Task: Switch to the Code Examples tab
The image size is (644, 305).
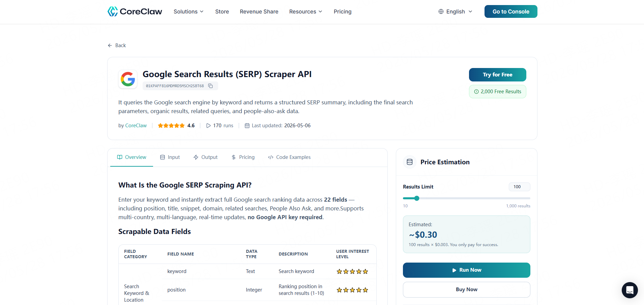Action: click(x=289, y=157)
